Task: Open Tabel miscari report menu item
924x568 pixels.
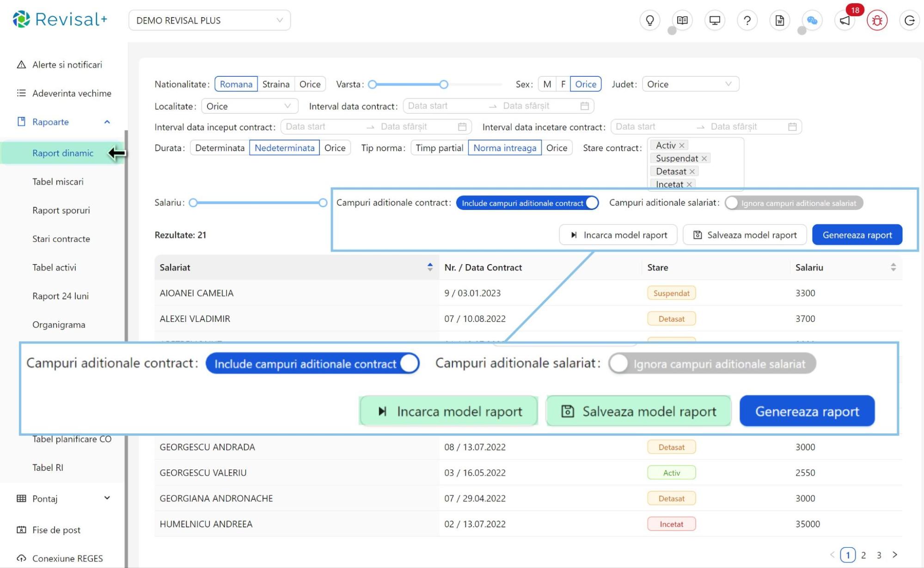Action: (58, 182)
